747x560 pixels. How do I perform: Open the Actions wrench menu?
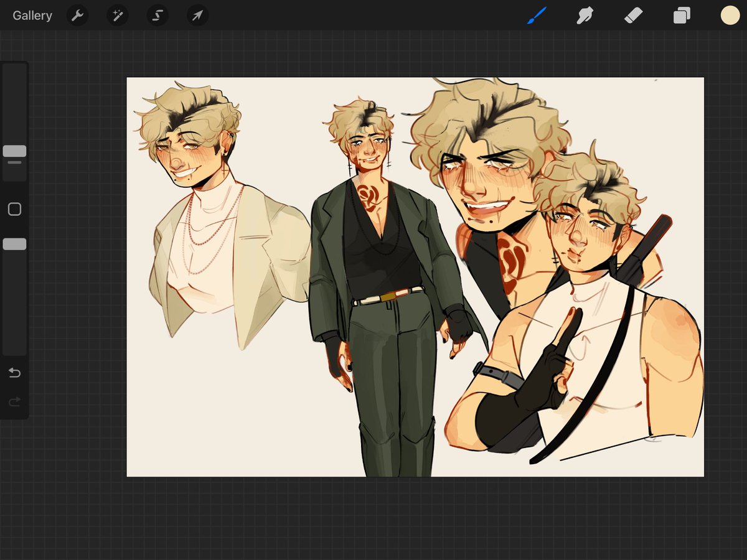tap(77, 16)
